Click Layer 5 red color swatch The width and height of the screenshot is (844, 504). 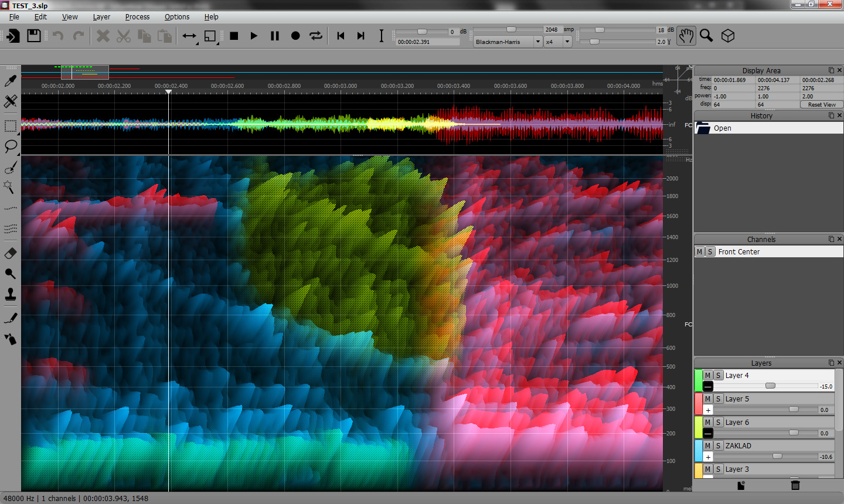699,404
